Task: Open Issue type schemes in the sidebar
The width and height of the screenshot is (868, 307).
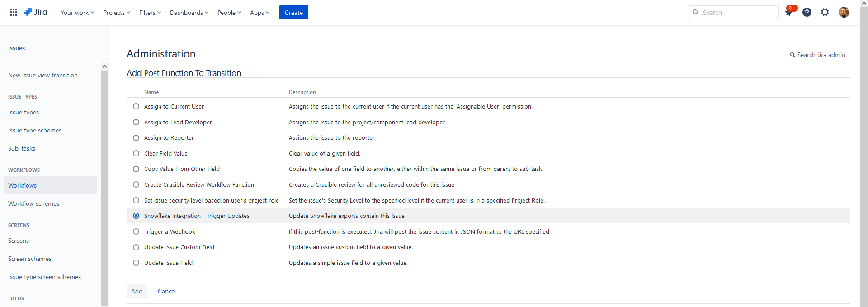Action: tap(35, 130)
